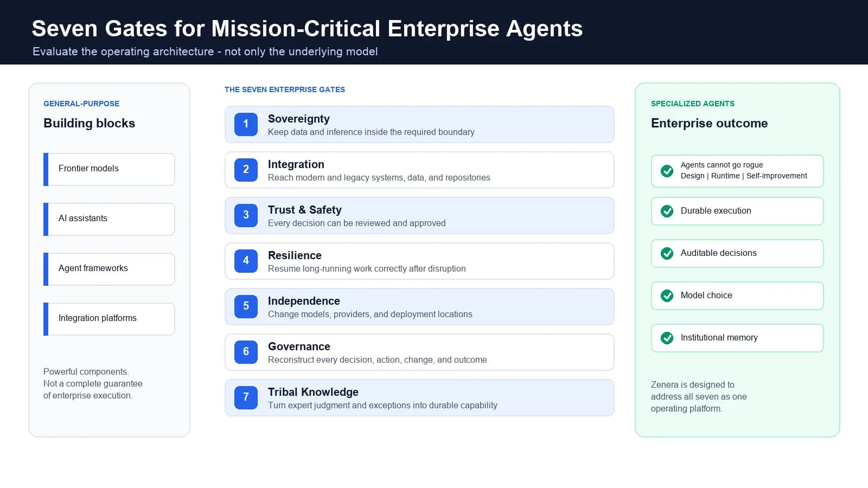Click the 'Enterprise outcome' heading

point(709,123)
